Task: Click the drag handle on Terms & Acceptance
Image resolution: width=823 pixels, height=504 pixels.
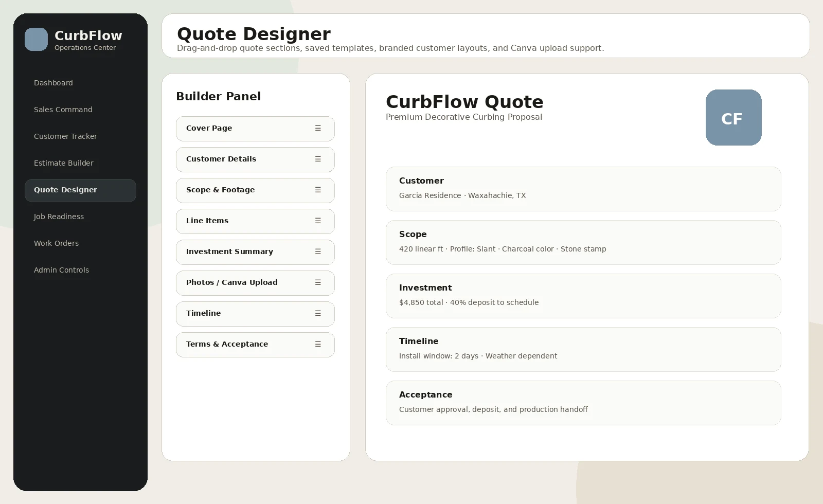Action: coord(318,344)
